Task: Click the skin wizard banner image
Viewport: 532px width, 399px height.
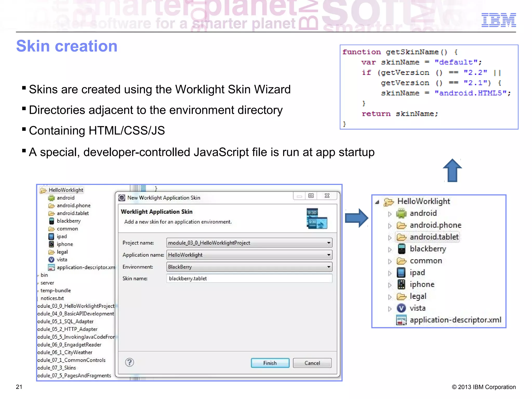Action: pyautogui.click(x=317, y=218)
